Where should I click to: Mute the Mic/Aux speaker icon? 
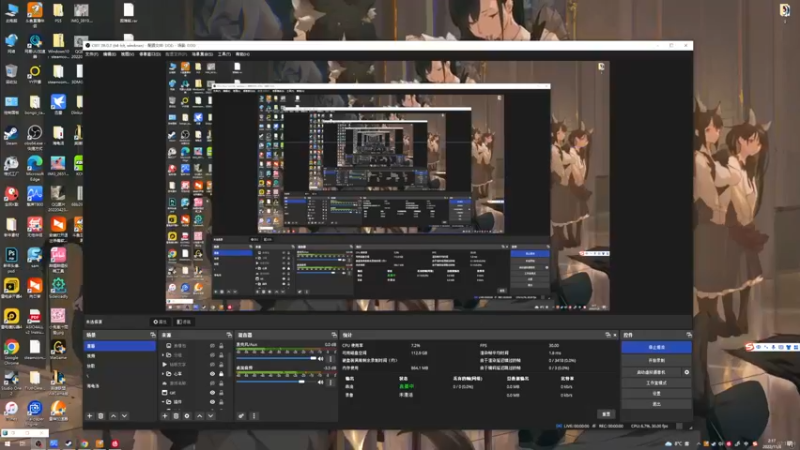(x=321, y=359)
